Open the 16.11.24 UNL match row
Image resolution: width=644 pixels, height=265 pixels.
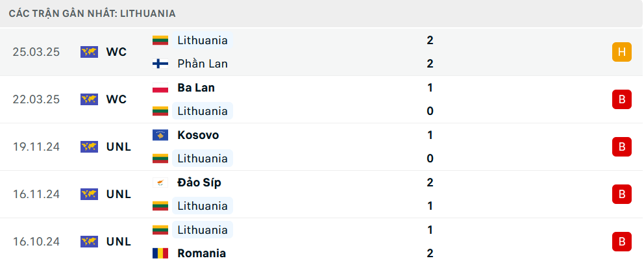(322, 194)
